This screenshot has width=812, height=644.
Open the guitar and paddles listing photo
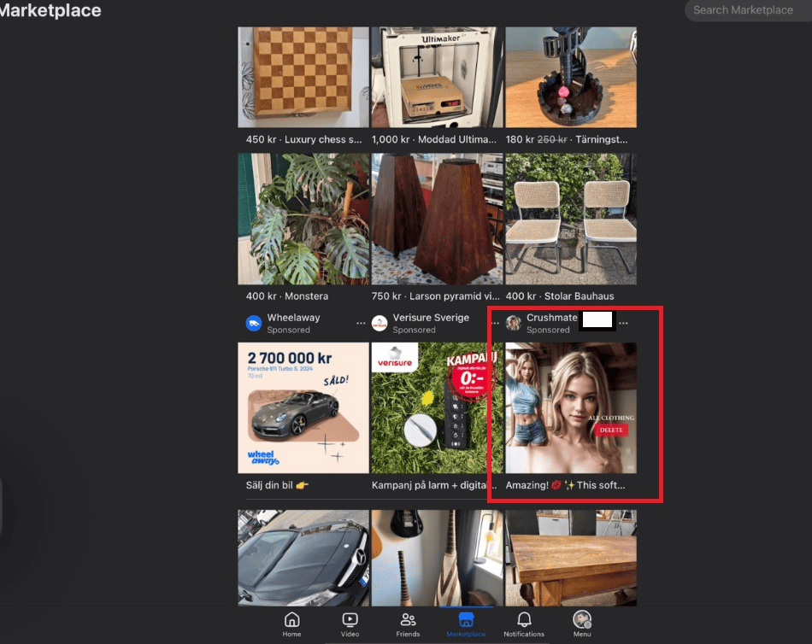[x=437, y=558]
